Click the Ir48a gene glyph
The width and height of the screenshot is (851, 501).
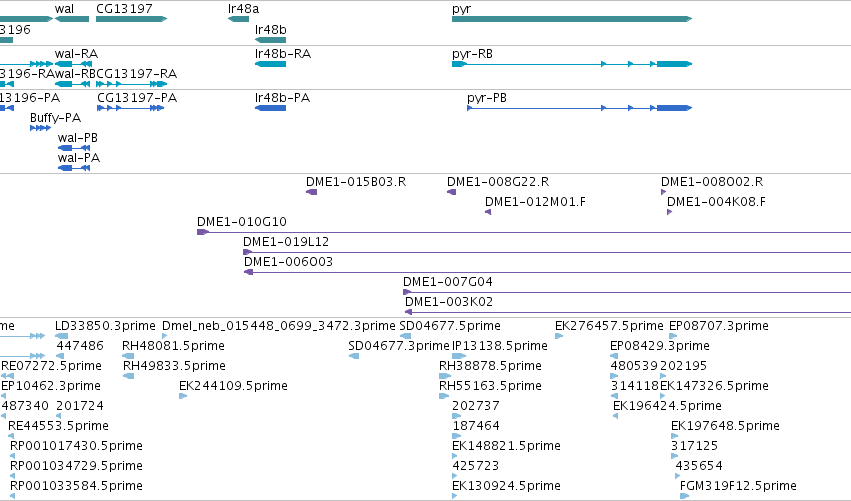tap(238, 19)
